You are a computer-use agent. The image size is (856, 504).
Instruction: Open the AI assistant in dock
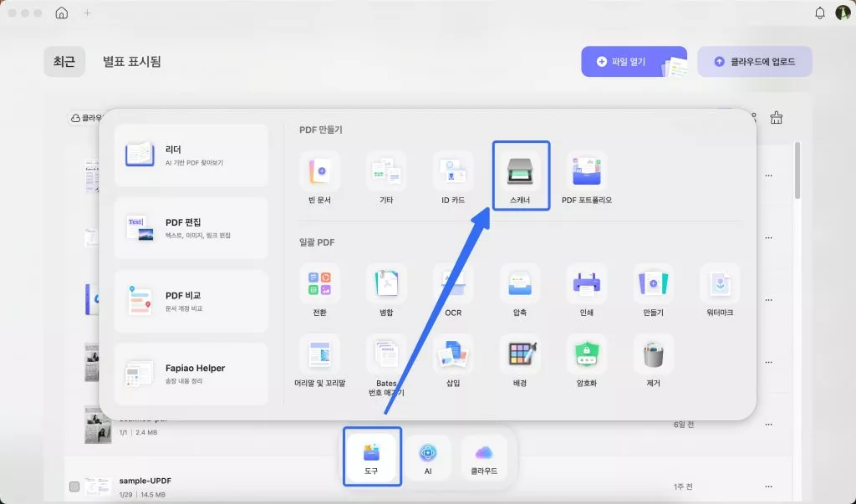click(x=428, y=457)
